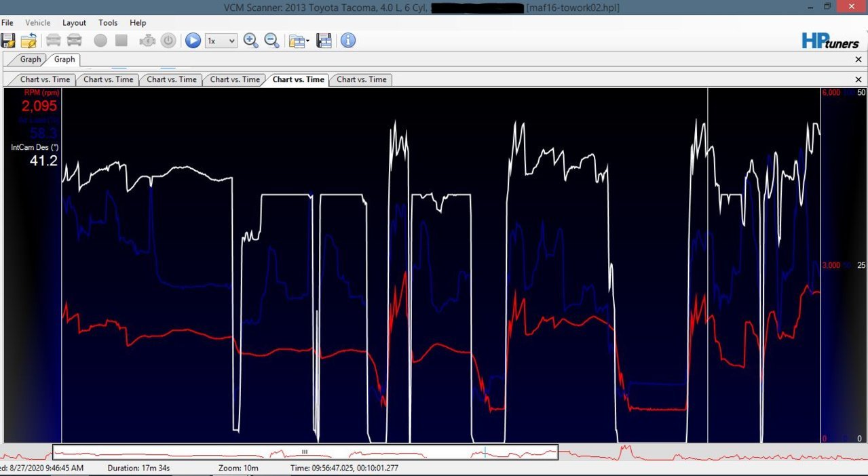This screenshot has height=476, width=868.
Task: Click the grayed-out engine diagnostics icon
Action: click(x=147, y=41)
